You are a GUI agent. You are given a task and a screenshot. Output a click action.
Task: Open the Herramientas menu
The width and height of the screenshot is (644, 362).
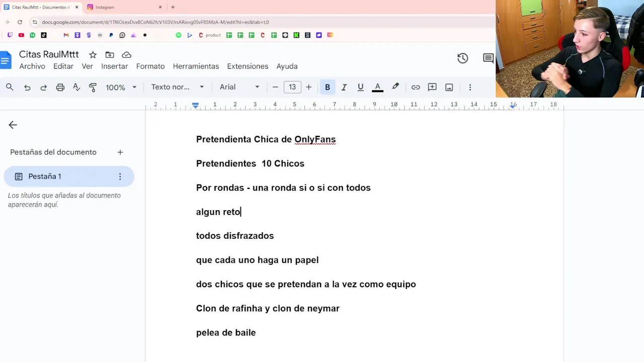click(196, 66)
